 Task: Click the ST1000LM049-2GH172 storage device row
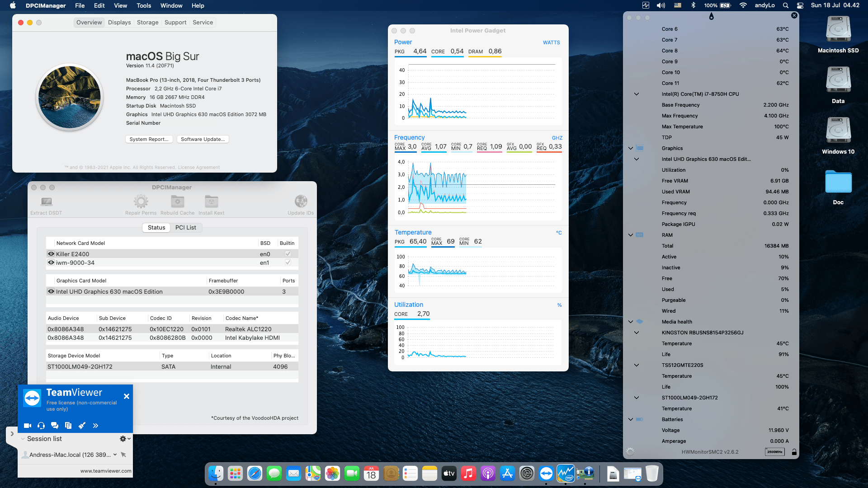point(172,366)
